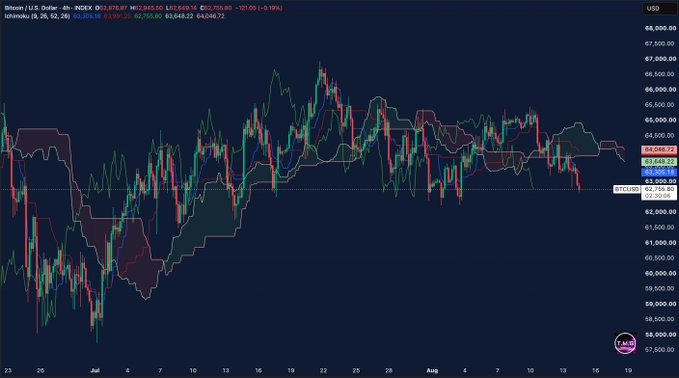679x378 pixels.
Task: Click the BTCUSD symbol label on price line
Action: point(627,189)
